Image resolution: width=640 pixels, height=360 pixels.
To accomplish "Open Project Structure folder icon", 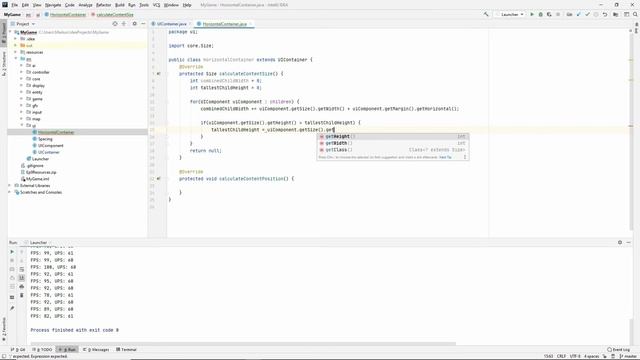I will 616,14.
